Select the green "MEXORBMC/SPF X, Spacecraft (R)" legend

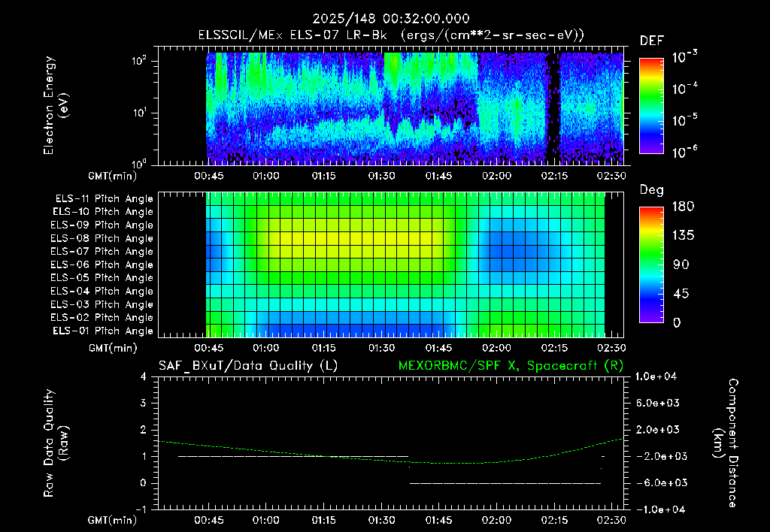point(511,366)
